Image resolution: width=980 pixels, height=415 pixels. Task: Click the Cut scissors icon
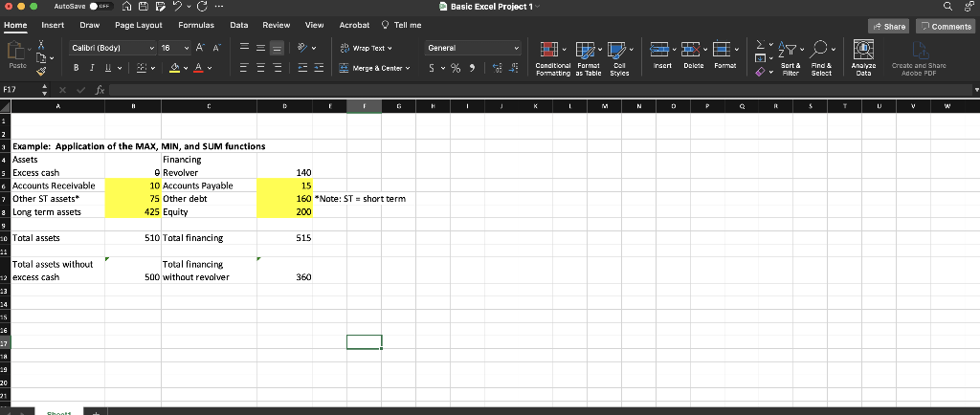41,45
